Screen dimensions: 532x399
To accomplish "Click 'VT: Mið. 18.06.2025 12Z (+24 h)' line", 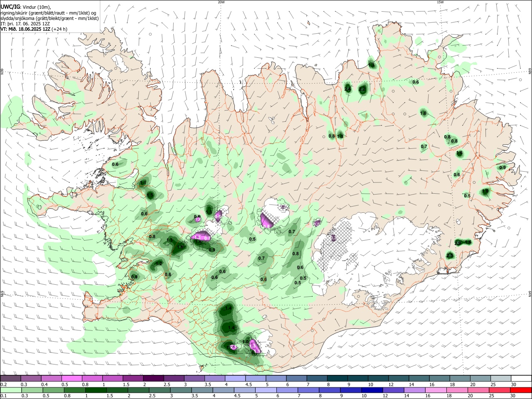I will [34, 29].
